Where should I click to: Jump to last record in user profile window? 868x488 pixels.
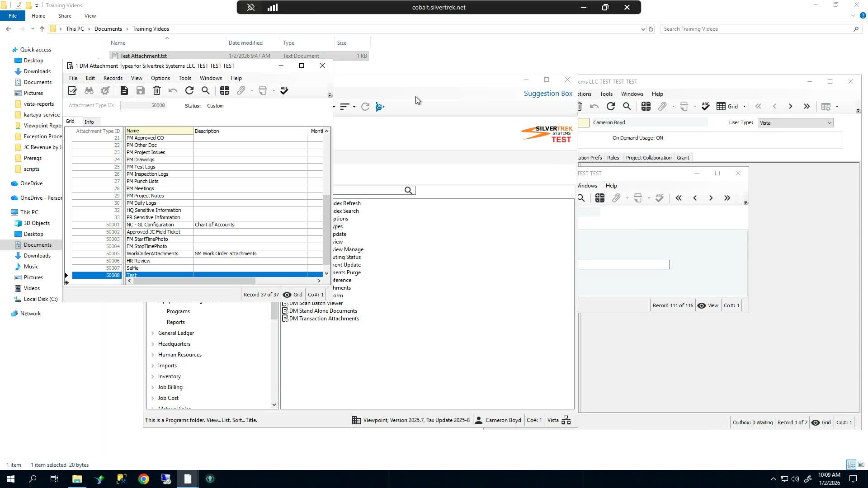[807, 107]
